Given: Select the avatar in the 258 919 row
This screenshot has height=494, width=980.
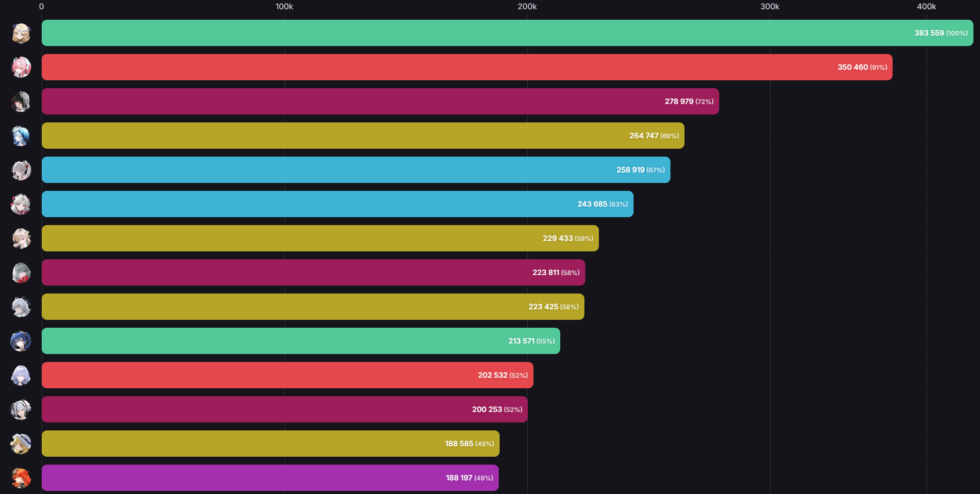Looking at the screenshot, I should coord(21,170).
